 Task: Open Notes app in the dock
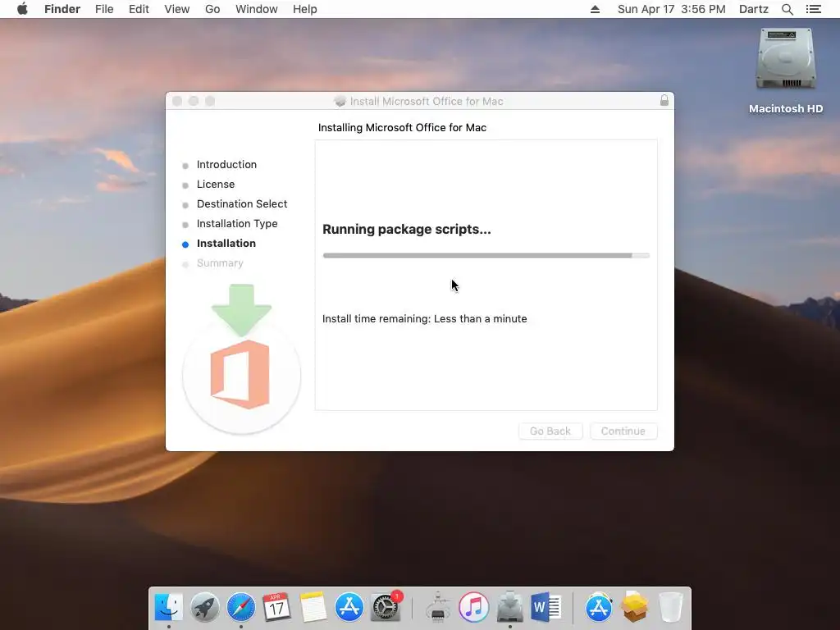click(313, 607)
